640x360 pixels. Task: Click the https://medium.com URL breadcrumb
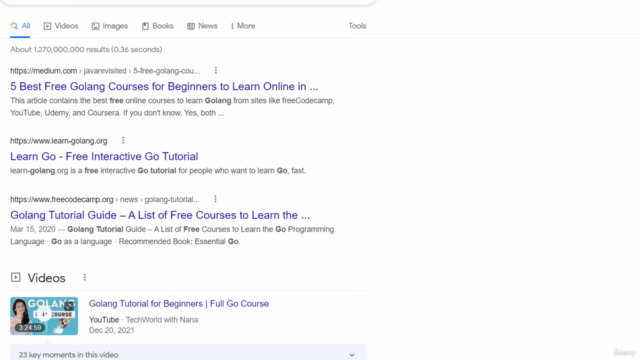(x=105, y=71)
